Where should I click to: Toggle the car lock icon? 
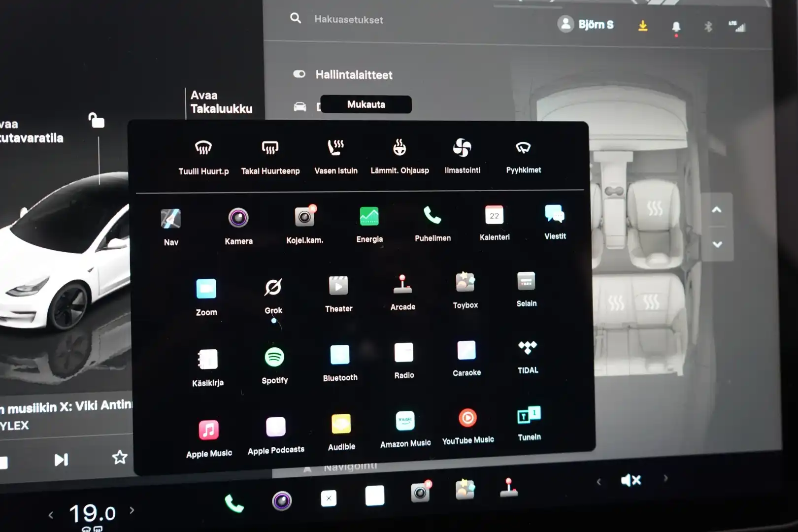(x=97, y=120)
